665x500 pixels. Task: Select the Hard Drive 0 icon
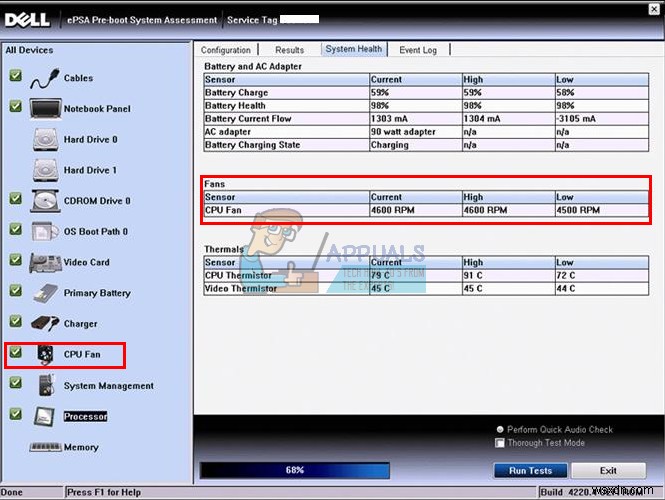45,140
